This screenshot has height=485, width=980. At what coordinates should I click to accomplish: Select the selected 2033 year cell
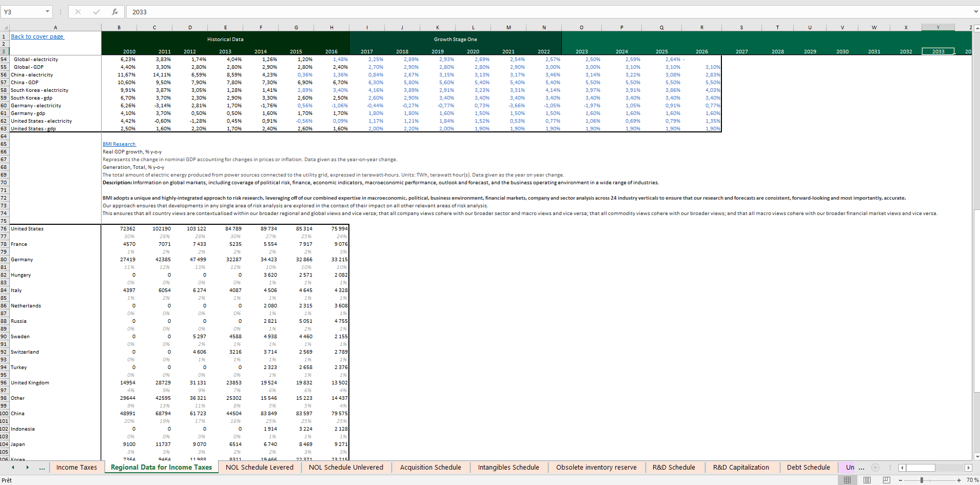(938, 51)
